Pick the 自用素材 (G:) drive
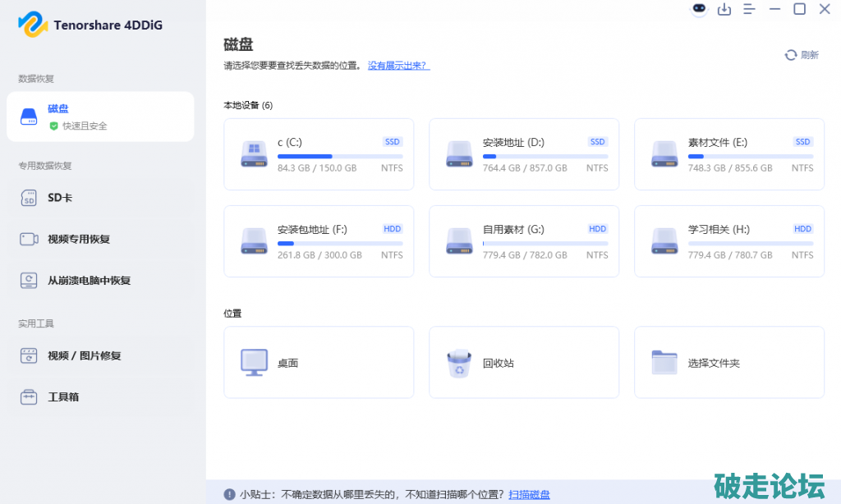The width and height of the screenshot is (841, 504). point(524,241)
